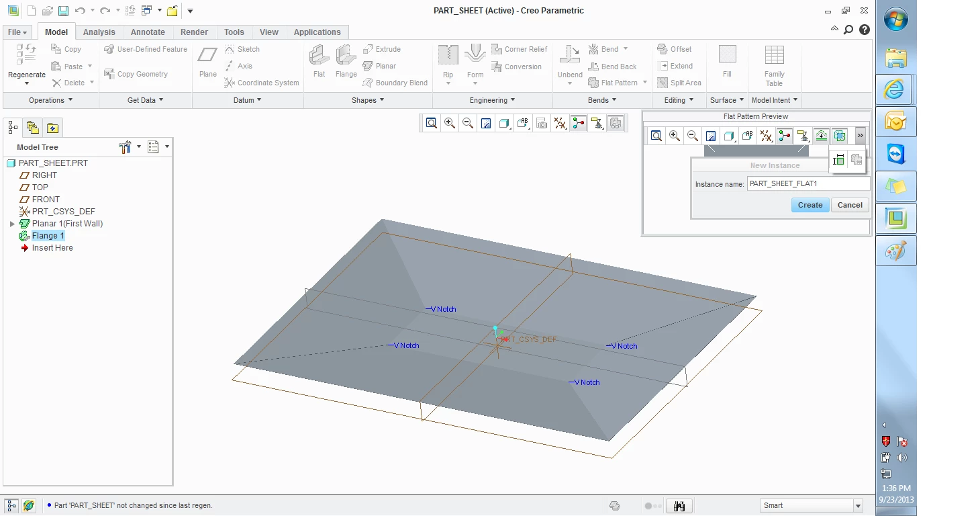Viewport: 980px width, 516px height.
Task: Click the Corner Relief button
Action: click(x=520, y=49)
